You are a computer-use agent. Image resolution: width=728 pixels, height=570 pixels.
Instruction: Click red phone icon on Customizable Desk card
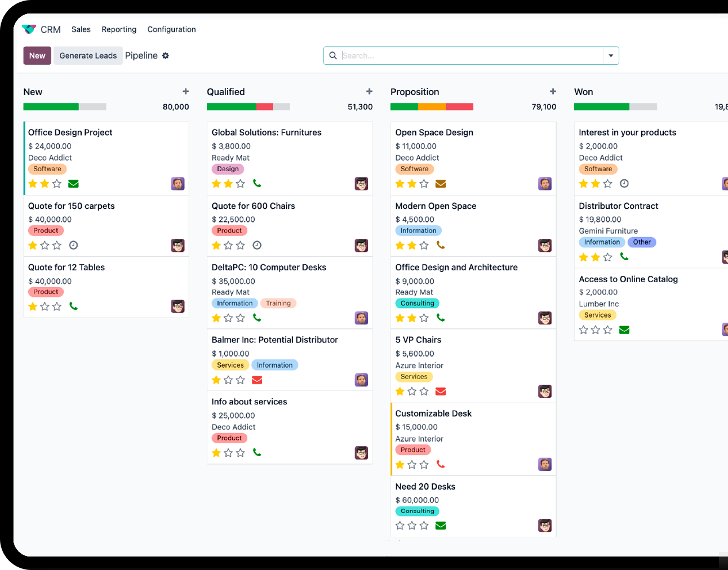[441, 464]
